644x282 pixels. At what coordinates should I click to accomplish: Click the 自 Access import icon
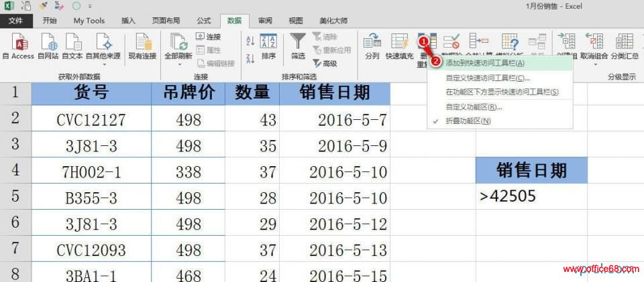[x=19, y=42]
